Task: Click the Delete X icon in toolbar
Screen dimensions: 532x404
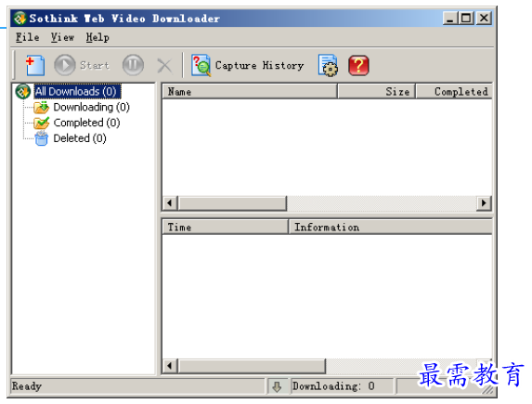Action: (164, 65)
